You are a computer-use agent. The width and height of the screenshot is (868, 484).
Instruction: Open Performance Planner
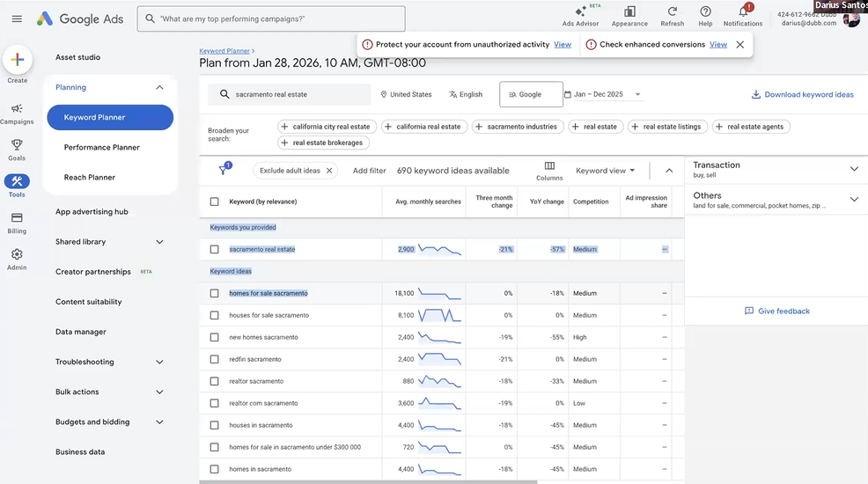click(102, 147)
